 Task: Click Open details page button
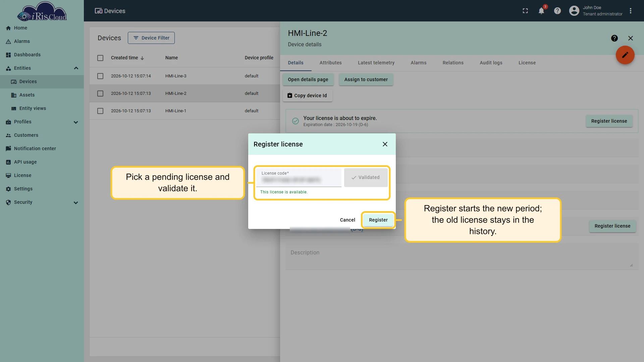click(308, 79)
